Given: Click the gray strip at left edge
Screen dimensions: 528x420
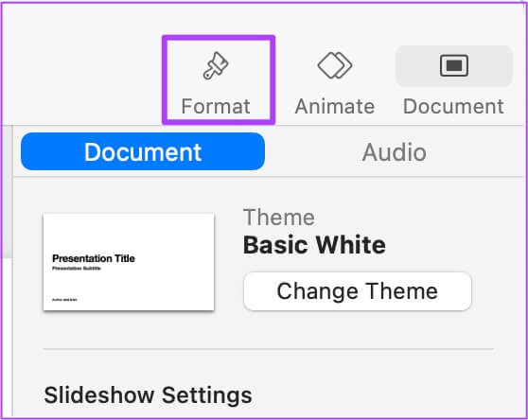Looking at the screenshot, I should pos(7,192).
